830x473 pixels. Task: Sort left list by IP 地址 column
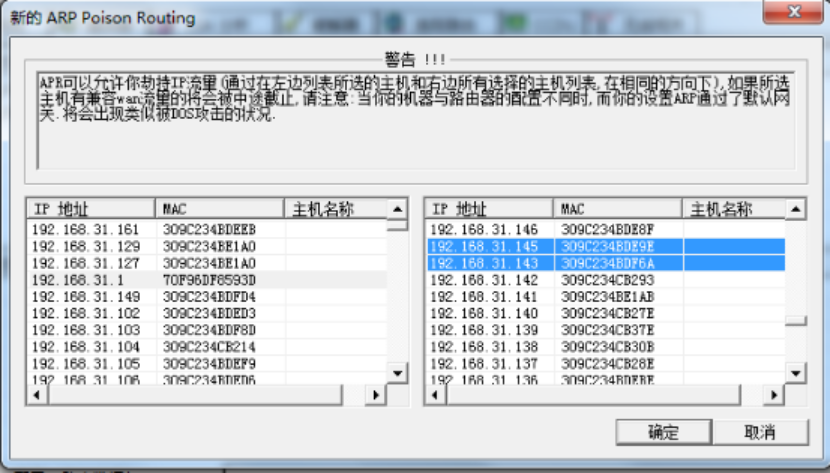click(x=91, y=209)
